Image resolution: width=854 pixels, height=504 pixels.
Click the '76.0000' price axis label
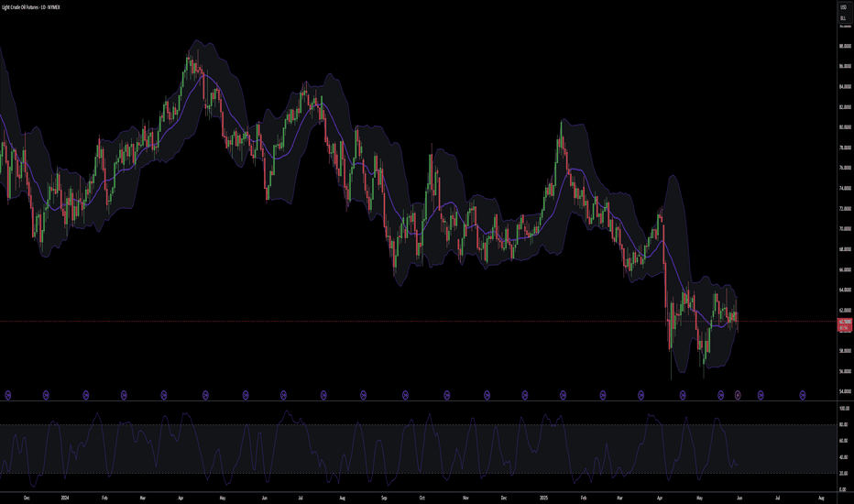click(x=845, y=168)
